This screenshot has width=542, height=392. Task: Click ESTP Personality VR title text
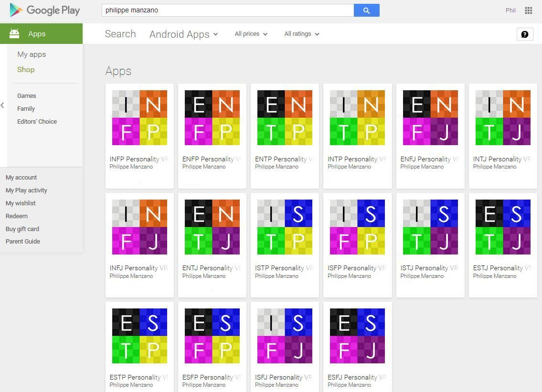[139, 377]
